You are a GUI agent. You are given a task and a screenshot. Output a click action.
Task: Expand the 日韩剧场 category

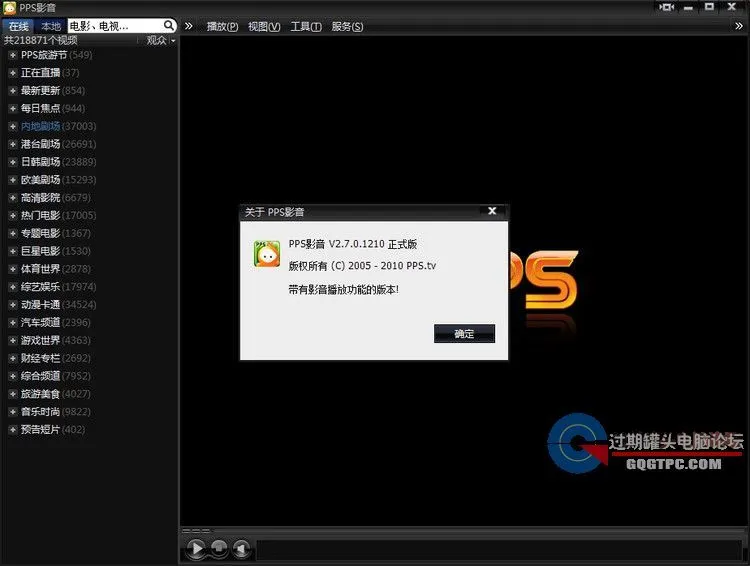13,162
